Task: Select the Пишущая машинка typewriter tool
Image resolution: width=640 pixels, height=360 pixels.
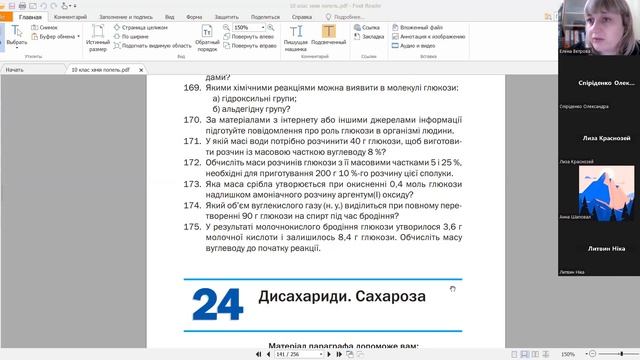Action: (296, 38)
